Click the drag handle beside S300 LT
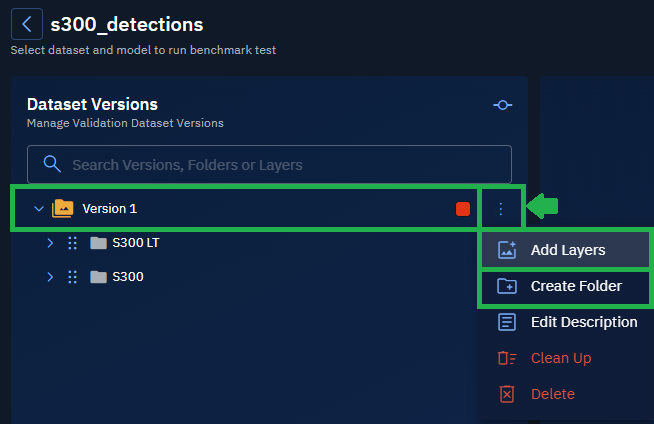The image size is (654, 424). [72, 243]
